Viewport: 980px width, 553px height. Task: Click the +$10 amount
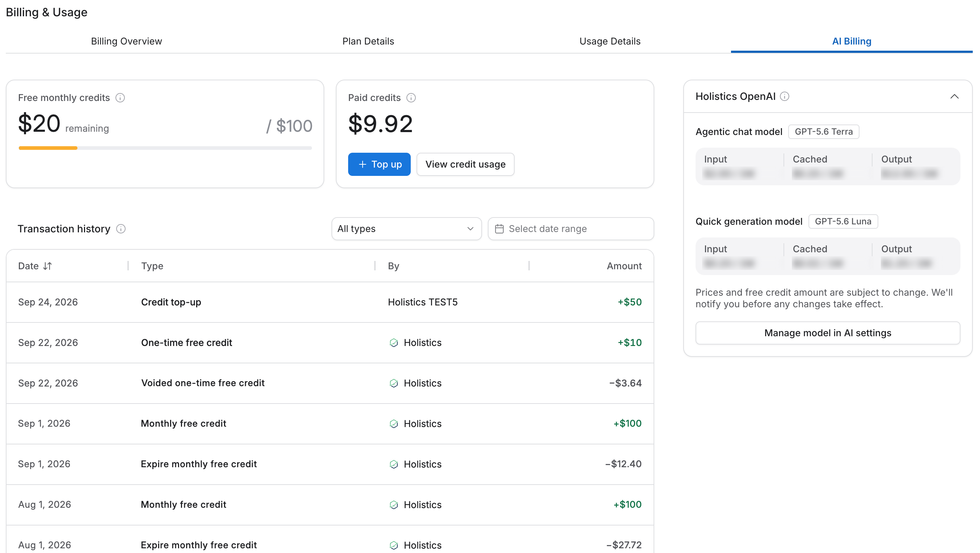click(x=630, y=343)
